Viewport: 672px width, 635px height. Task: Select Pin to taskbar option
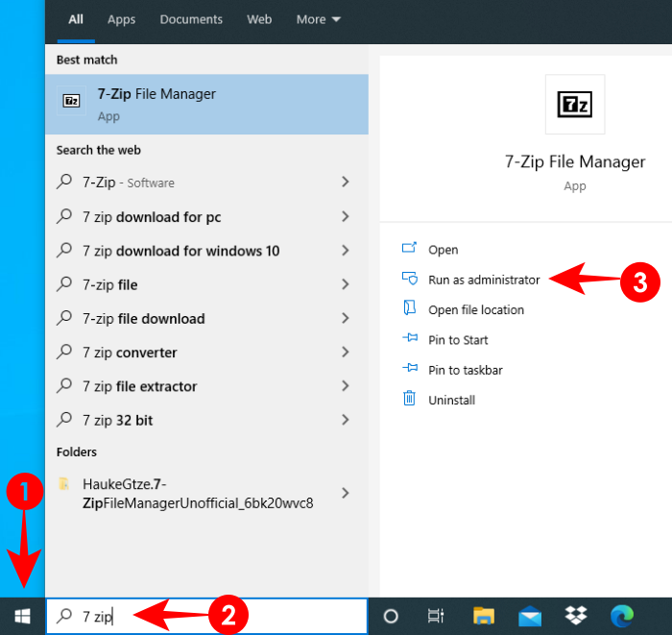(465, 370)
